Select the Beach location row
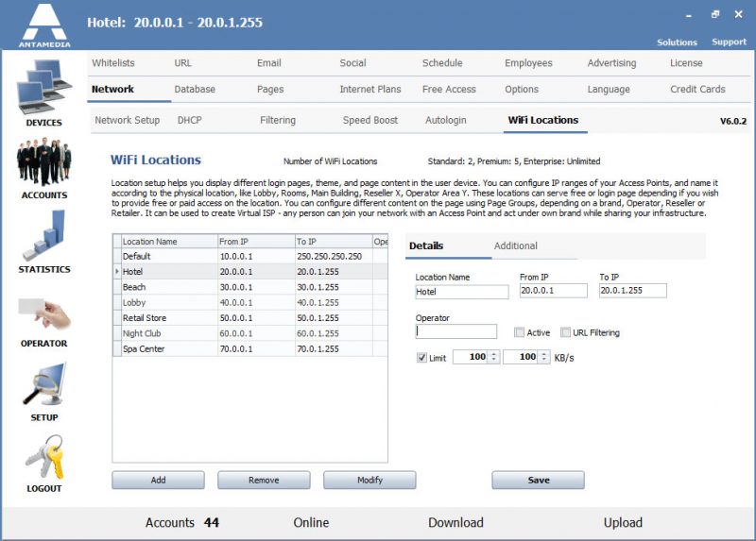This screenshot has width=756, height=541. pos(250,287)
